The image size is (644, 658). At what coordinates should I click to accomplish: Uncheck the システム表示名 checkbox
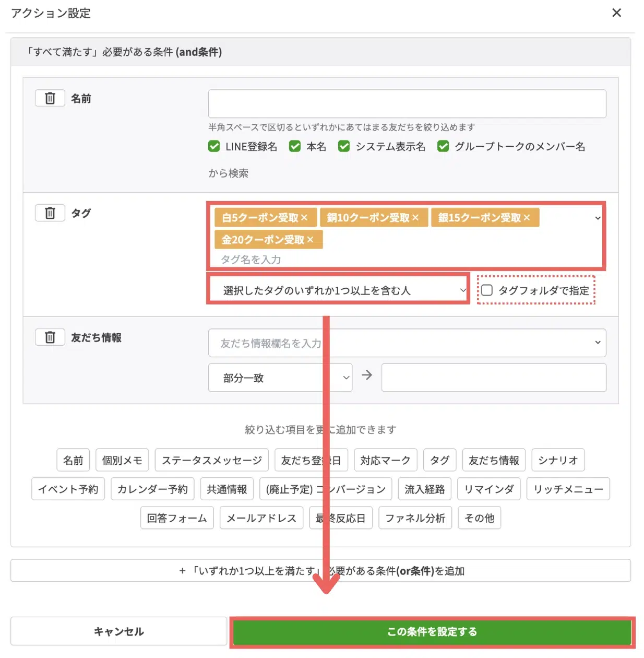coord(344,146)
